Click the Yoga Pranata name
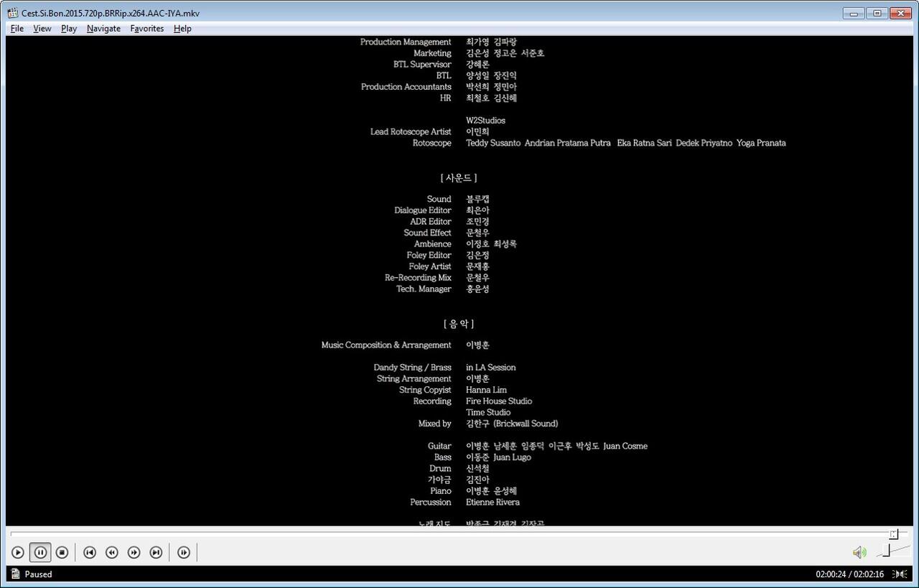Viewport: 919px width, 588px height. point(761,143)
